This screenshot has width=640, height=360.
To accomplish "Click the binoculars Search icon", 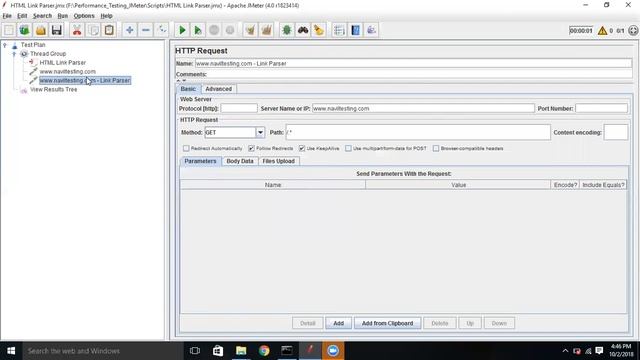I will point(303,30).
